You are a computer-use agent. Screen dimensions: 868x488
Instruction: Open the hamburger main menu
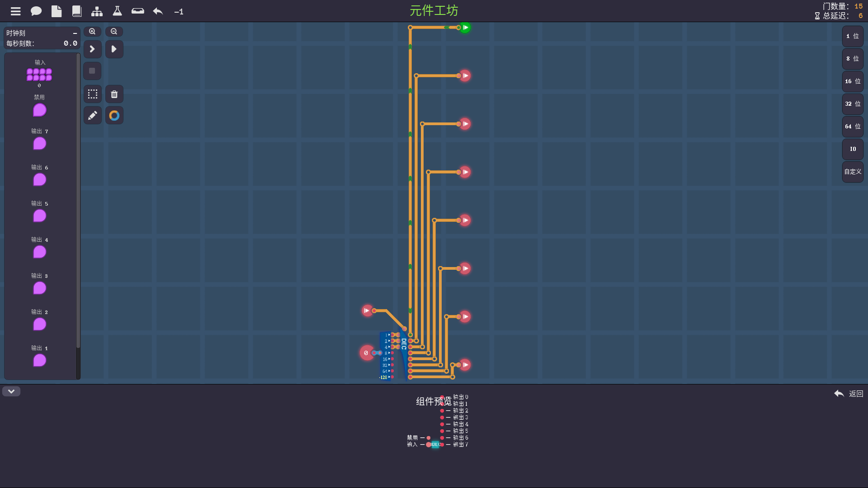15,11
